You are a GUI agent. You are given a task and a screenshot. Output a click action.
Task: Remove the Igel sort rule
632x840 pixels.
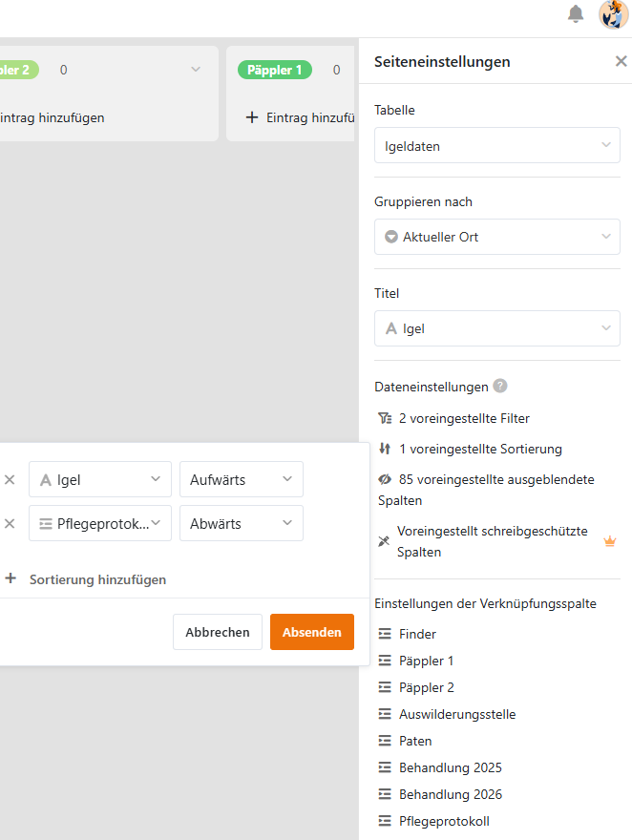tap(10, 479)
